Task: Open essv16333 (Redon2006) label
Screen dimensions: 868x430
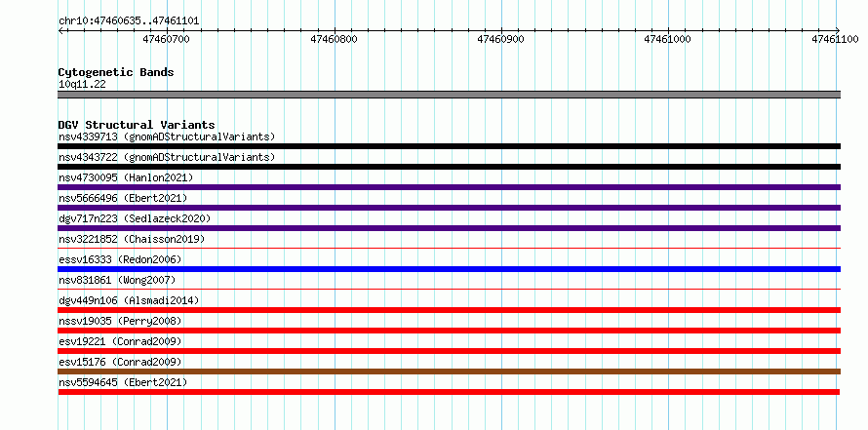Action: [x=120, y=259]
